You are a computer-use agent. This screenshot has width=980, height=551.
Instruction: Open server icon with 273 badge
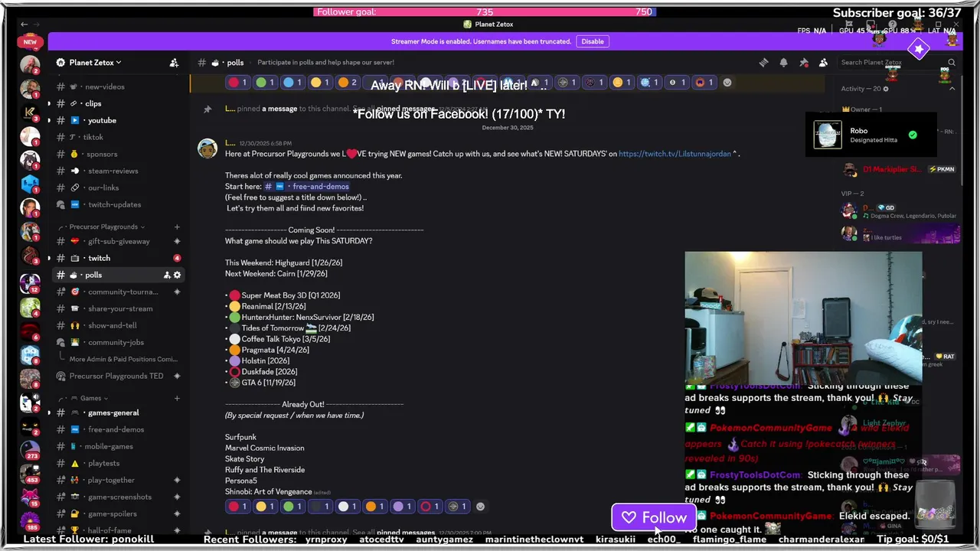point(30,449)
